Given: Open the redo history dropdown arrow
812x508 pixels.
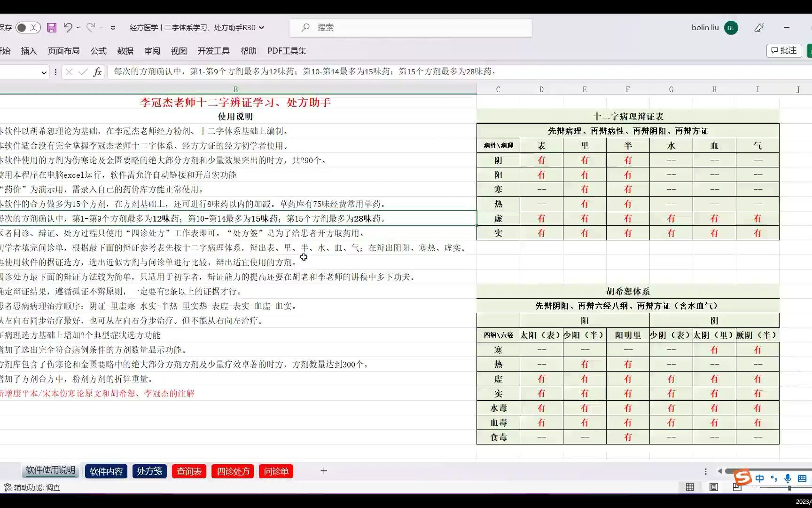Looking at the screenshot, I should point(101,28).
